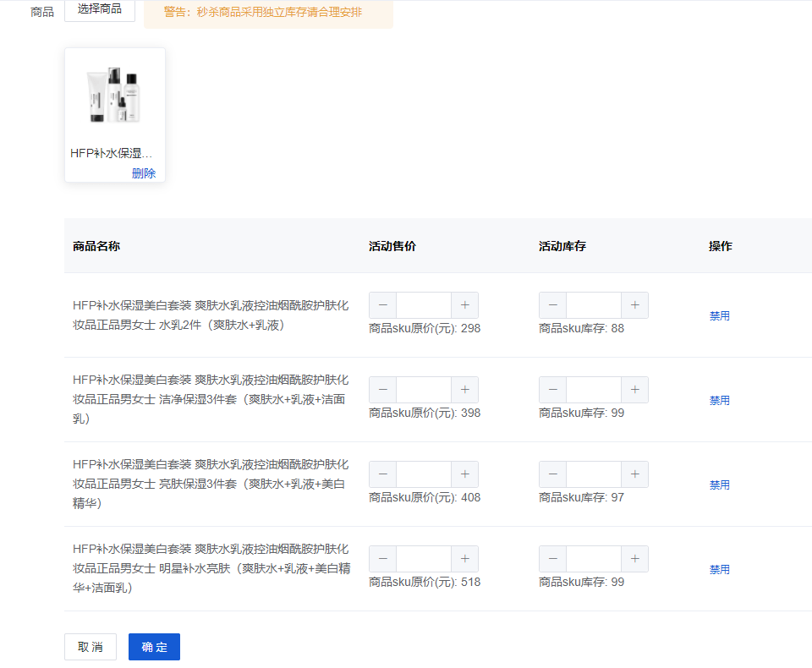Decrease activity stock for 洁净保湿3件套 row
The width and height of the screenshot is (812, 668).
[552, 390]
